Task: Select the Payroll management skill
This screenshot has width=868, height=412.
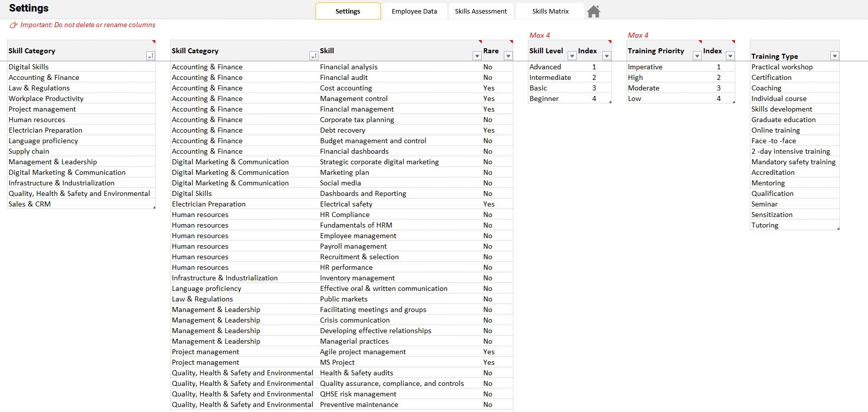Action: tap(400, 246)
